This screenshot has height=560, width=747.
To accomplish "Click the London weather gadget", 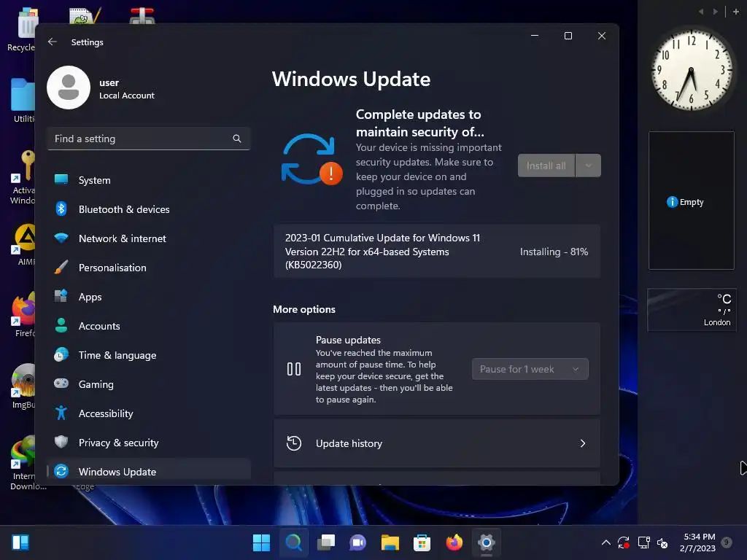I will pyautogui.click(x=692, y=309).
